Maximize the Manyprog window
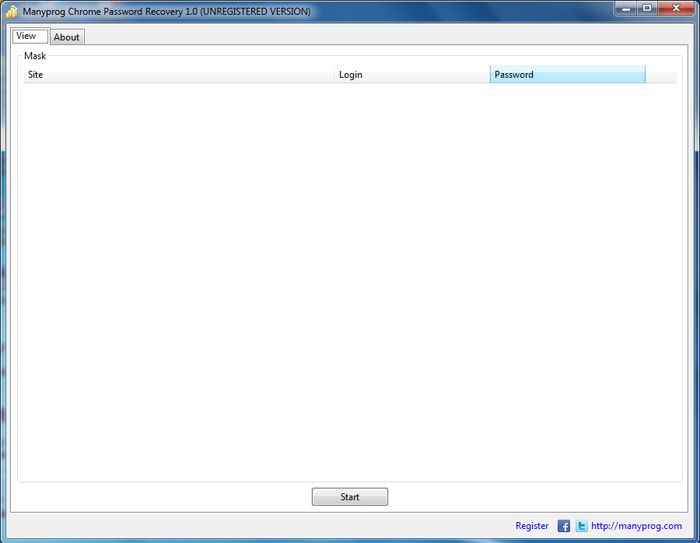Screen dimensions: 700x543 click(x=646, y=8)
